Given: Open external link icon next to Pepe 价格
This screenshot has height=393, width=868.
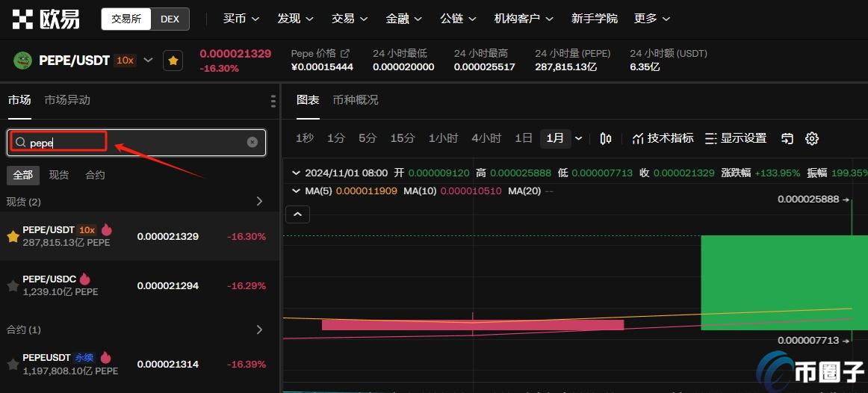Looking at the screenshot, I should 345,53.
